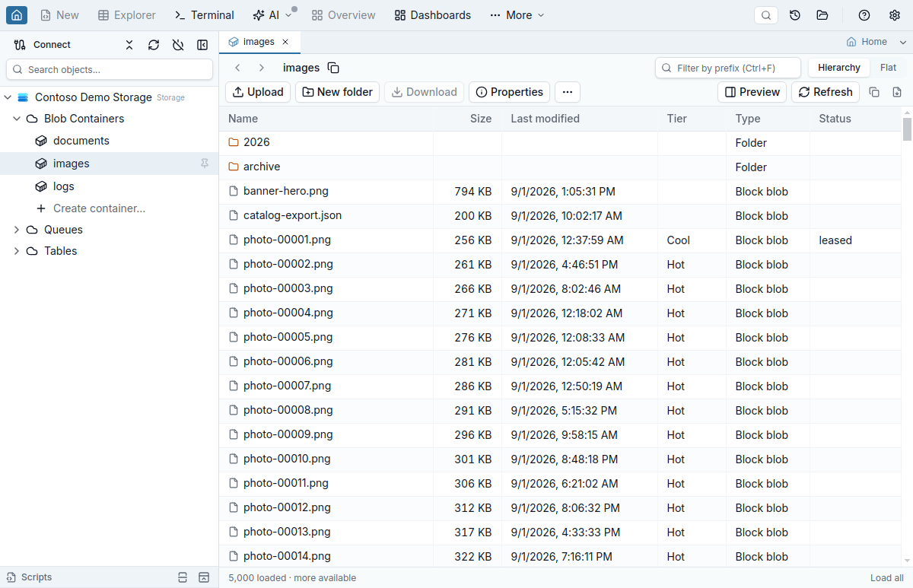Open settings gear icon

coord(895,15)
